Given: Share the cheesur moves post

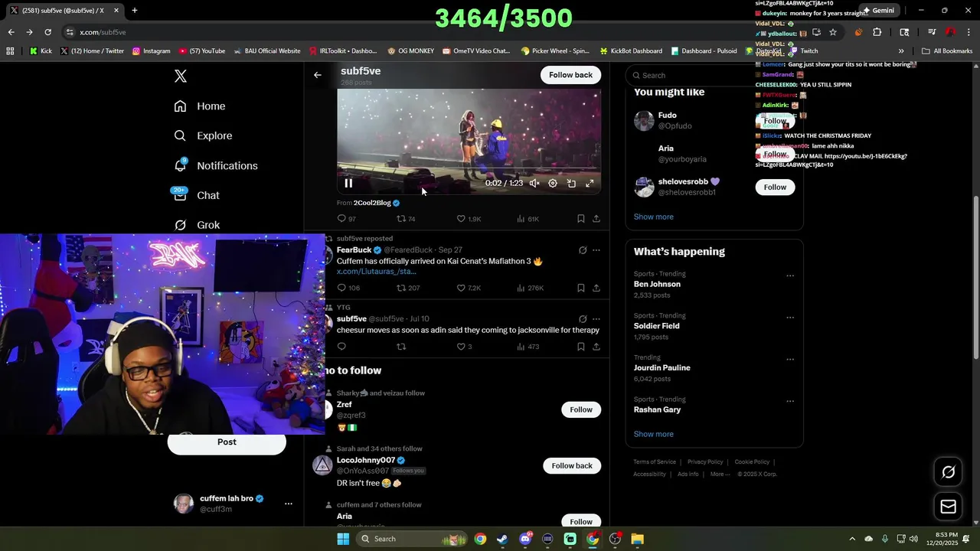Looking at the screenshot, I should 596,347.
